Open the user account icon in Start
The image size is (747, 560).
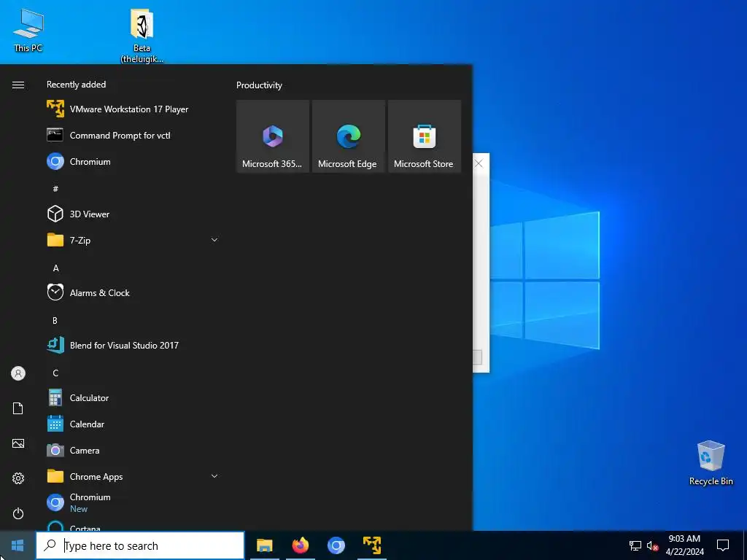click(18, 373)
